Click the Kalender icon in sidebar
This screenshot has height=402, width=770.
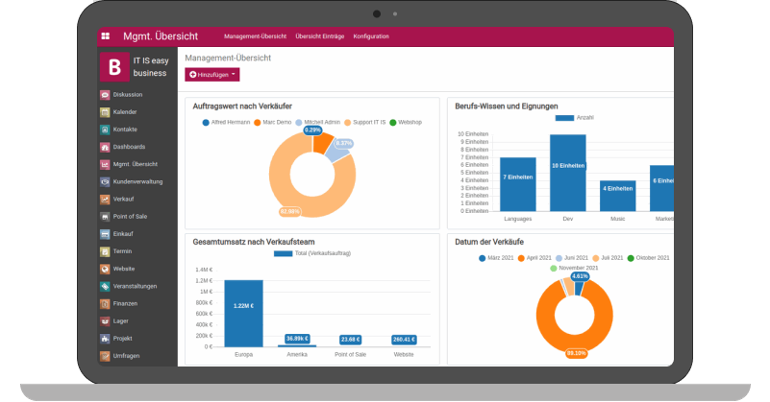tap(105, 112)
